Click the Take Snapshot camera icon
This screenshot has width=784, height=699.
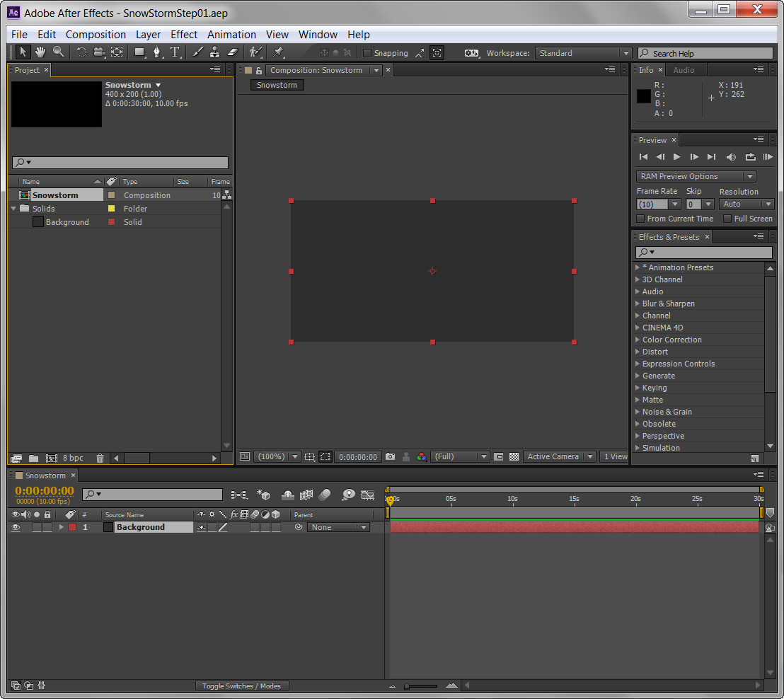390,457
